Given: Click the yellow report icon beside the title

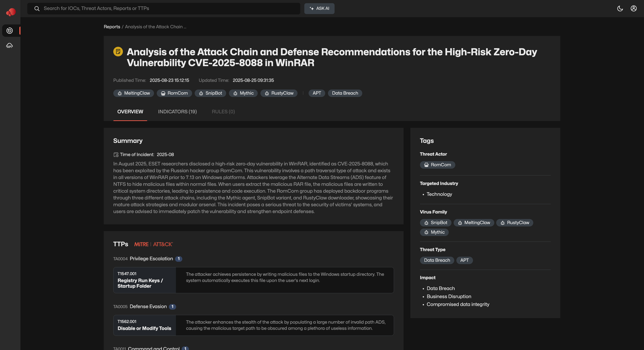Looking at the screenshot, I should (x=118, y=52).
